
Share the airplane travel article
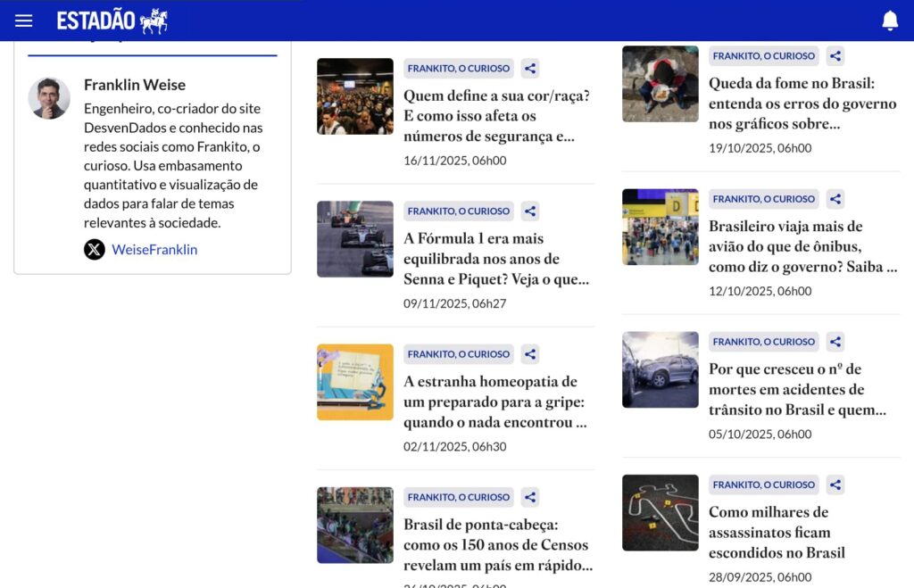(x=835, y=199)
